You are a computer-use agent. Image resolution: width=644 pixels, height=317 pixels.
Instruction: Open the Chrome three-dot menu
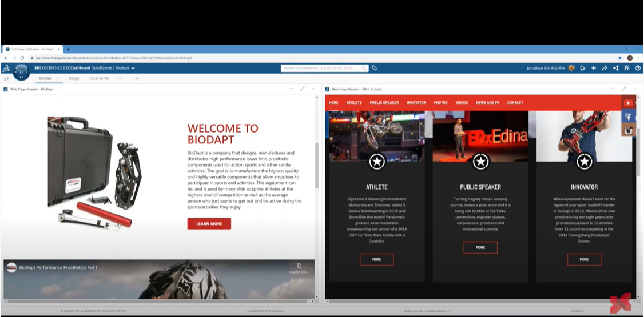tap(638, 58)
